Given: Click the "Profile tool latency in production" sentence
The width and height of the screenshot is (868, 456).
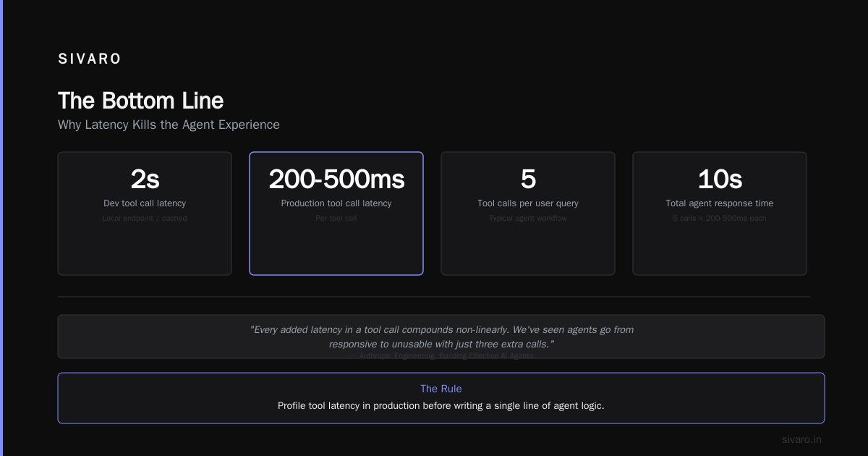Looking at the screenshot, I should (x=441, y=406).
